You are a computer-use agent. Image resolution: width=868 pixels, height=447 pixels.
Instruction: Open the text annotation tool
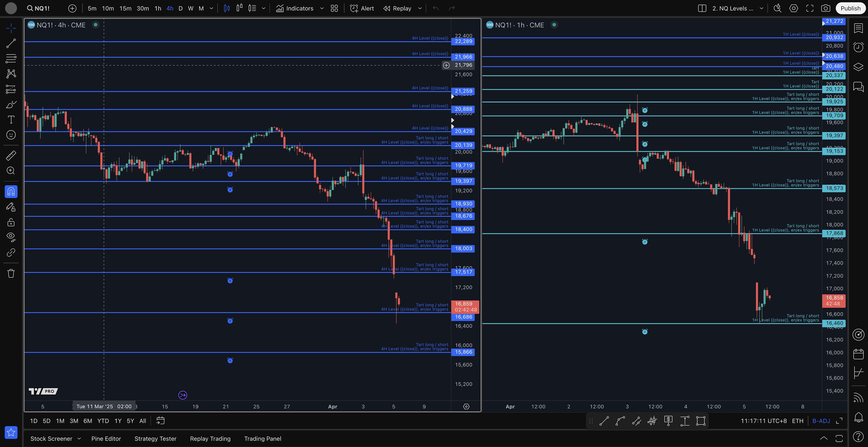(x=11, y=119)
